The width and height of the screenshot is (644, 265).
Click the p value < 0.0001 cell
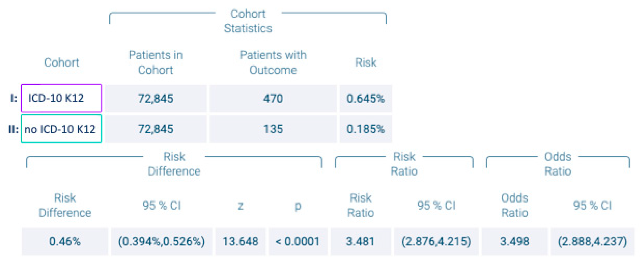click(298, 241)
